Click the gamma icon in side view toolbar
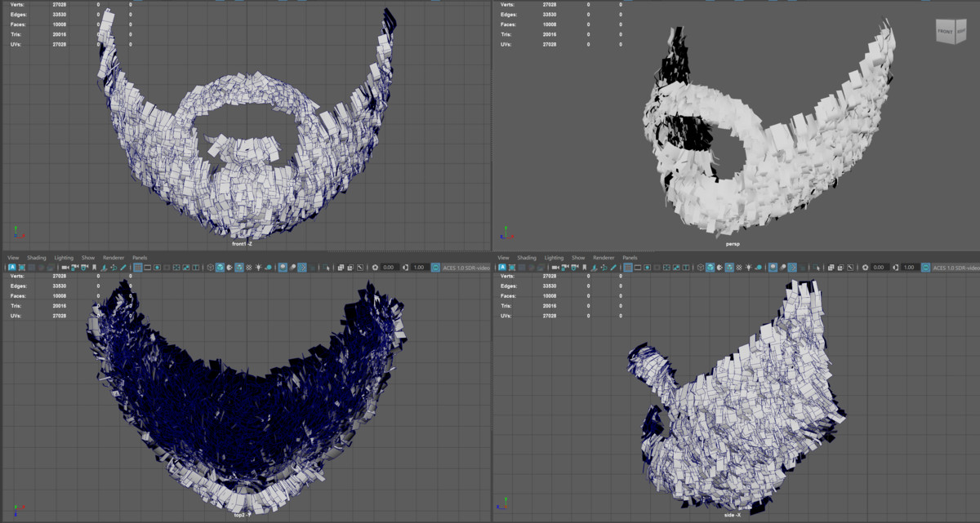This screenshot has height=523, width=980. pyautogui.click(x=897, y=268)
